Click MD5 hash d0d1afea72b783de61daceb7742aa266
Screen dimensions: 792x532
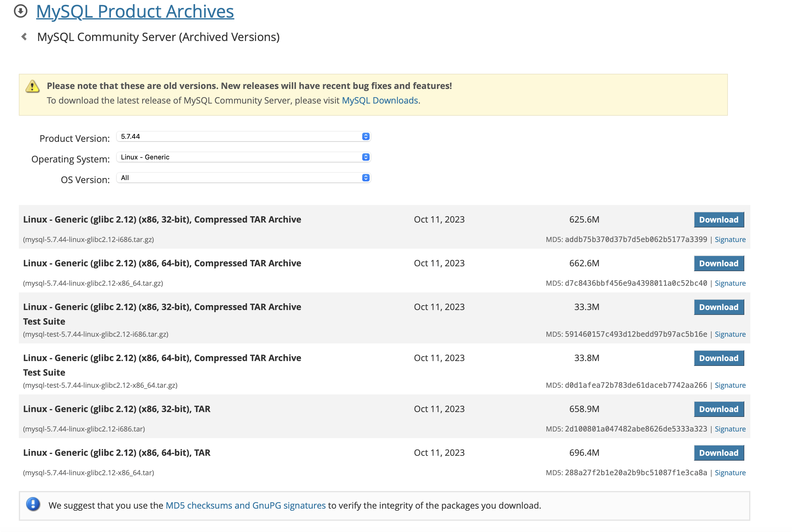coord(636,385)
